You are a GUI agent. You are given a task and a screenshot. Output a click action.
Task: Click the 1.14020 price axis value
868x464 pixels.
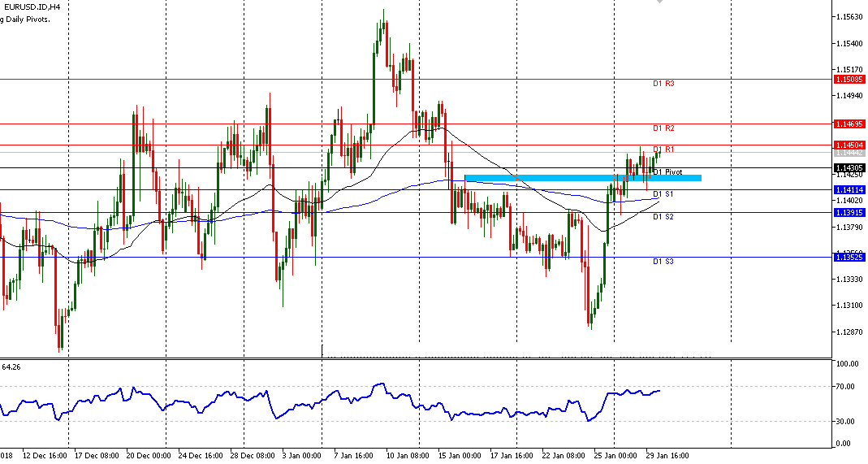(850, 201)
